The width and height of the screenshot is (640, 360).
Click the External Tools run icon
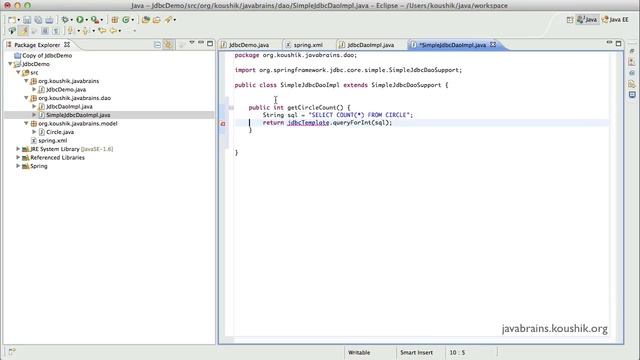95,20
